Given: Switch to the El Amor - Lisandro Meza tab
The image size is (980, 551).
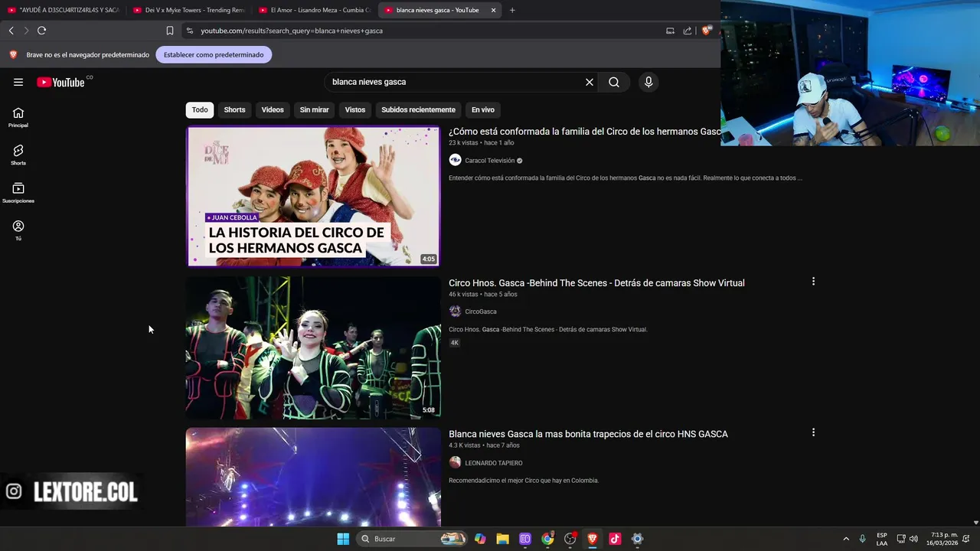Looking at the screenshot, I should [315, 10].
